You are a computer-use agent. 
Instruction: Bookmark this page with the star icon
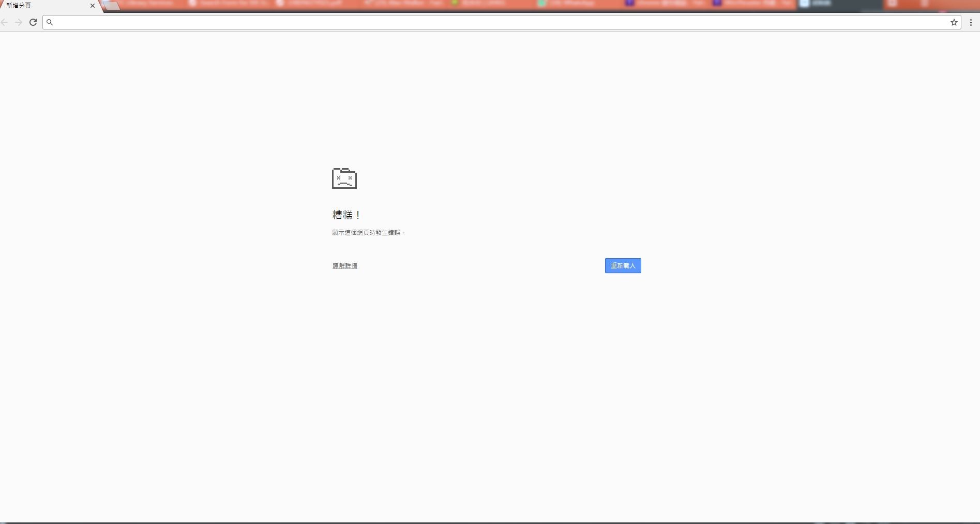coord(954,22)
